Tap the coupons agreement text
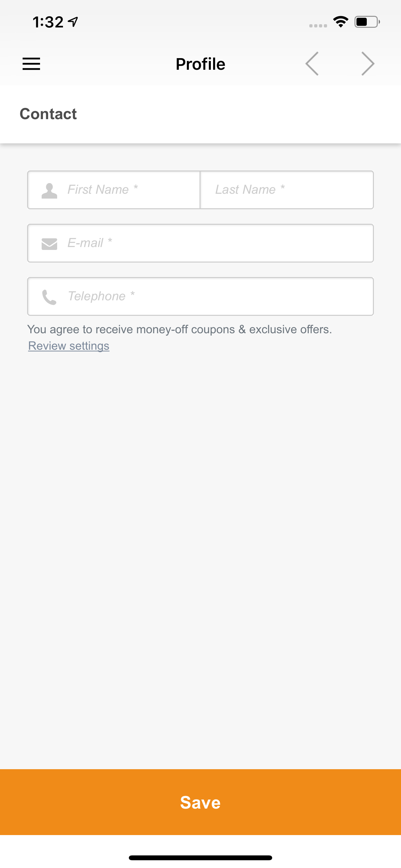 tap(180, 329)
